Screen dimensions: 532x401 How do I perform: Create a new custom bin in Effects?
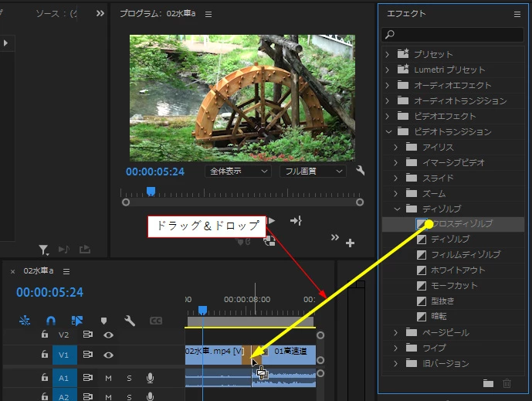tap(488, 384)
